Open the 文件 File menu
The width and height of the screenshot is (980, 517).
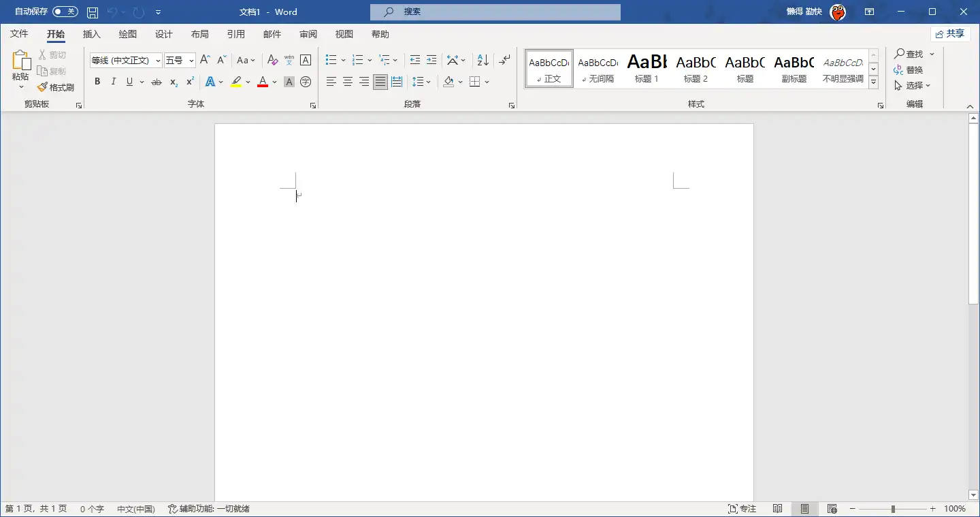[x=19, y=34]
